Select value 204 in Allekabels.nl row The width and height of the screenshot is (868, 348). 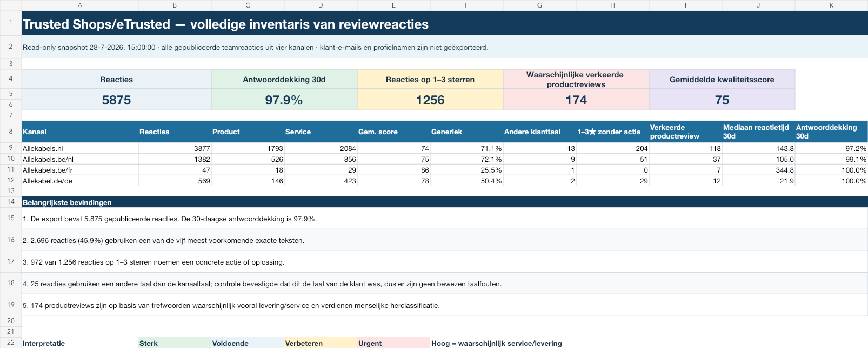pyautogui.click(x=612, y=148)
